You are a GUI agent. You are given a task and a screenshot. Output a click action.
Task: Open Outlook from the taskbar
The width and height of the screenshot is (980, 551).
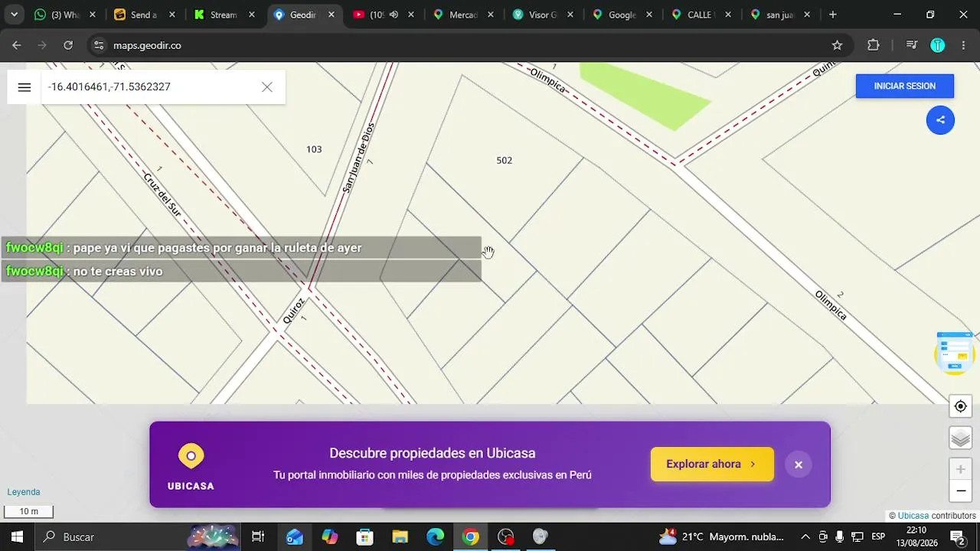pyautogui.click(x=295, y=536)
